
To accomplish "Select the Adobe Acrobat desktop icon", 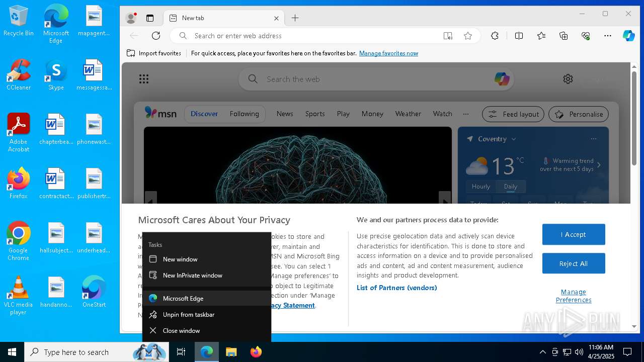I will click(19, 132).
